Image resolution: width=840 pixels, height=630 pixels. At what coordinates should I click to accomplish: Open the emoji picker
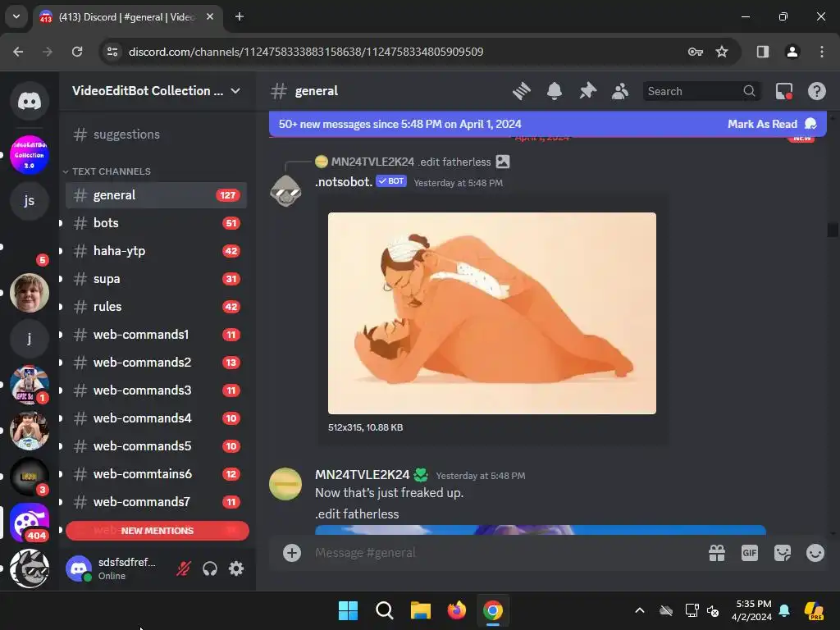pos(815,553)
